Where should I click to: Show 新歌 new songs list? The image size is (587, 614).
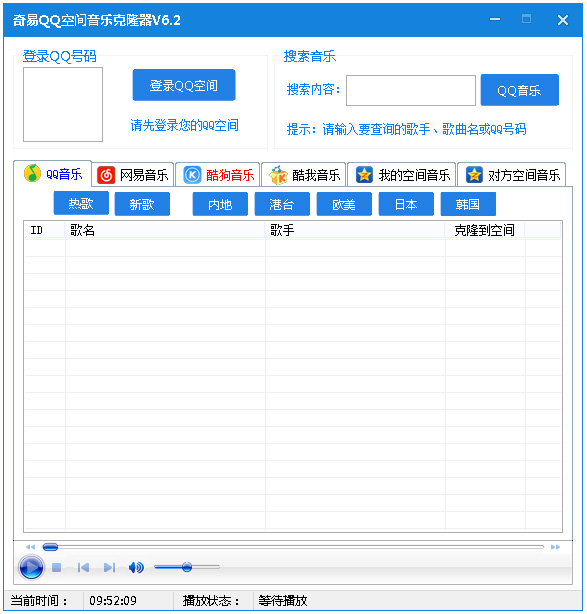(x=142, y=204)
